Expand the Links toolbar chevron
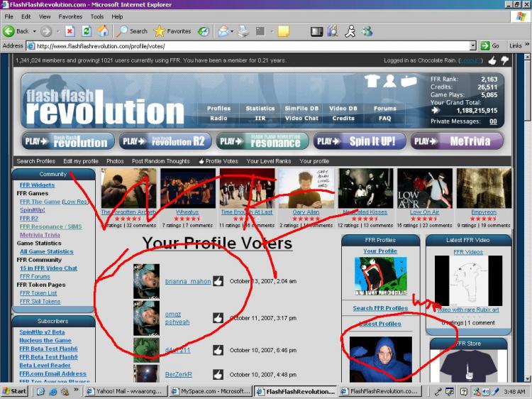 click(x=527, y=44)
